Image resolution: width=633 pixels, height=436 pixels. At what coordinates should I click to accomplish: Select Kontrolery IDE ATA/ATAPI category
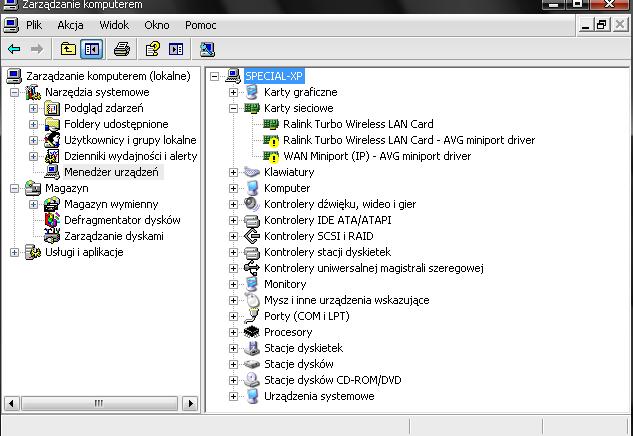[327, 220]
